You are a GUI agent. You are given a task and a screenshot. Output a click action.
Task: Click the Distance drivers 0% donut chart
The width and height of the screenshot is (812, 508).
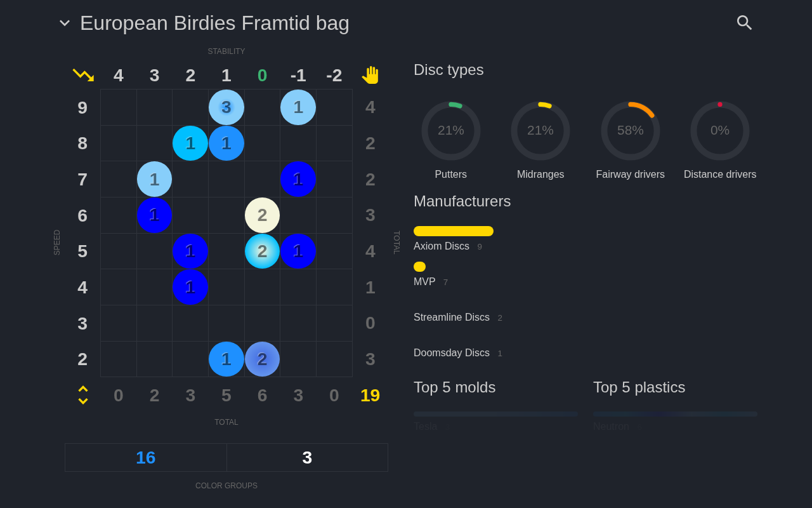click(720, 131)
